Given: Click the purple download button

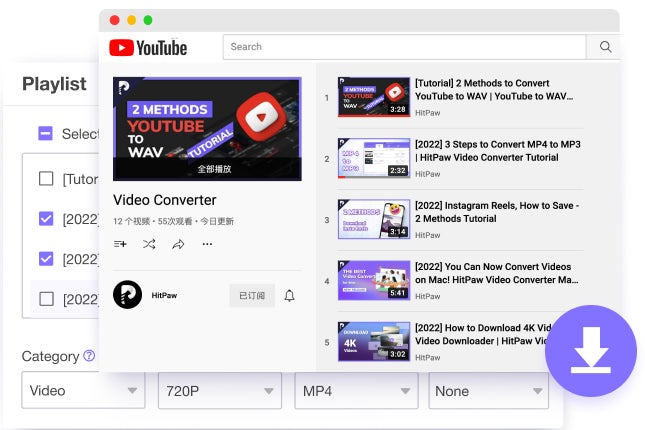Looking at the screenshot, I should coord(591,351).
